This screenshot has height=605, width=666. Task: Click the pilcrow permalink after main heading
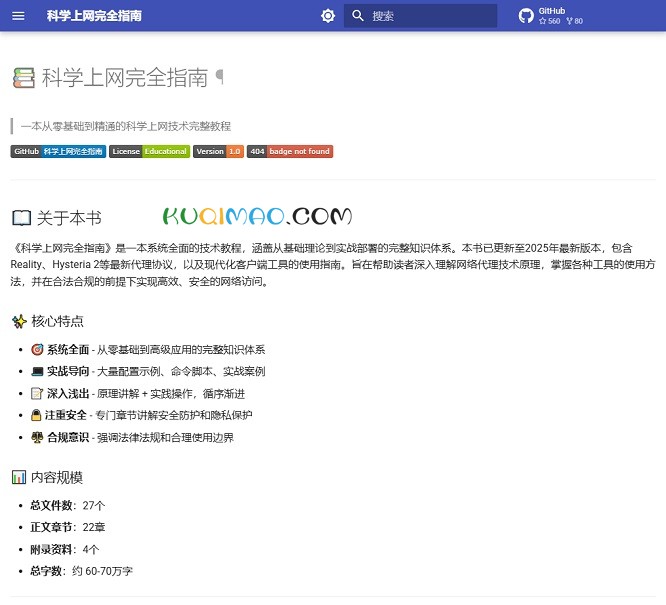[x=220, y=77]
